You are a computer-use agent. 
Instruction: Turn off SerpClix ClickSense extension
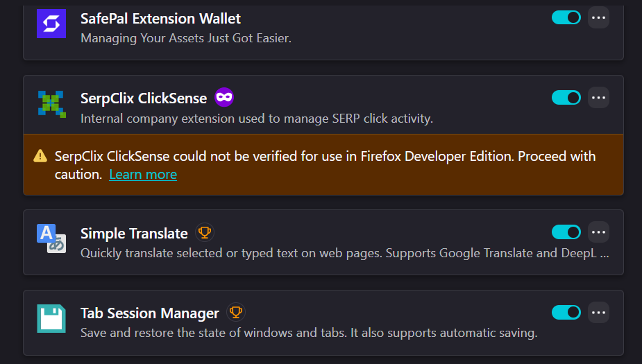[x=566, y=98]
